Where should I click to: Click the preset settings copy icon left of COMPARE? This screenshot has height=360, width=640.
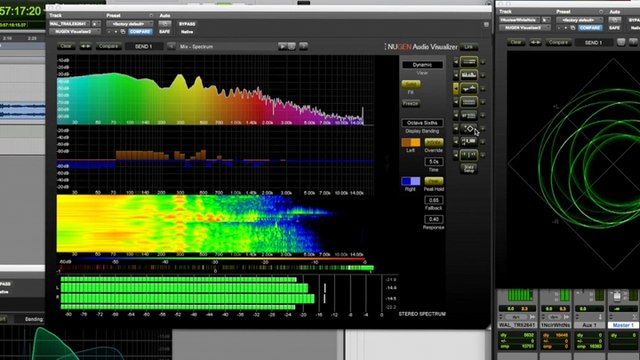click(x=123, y=31)
